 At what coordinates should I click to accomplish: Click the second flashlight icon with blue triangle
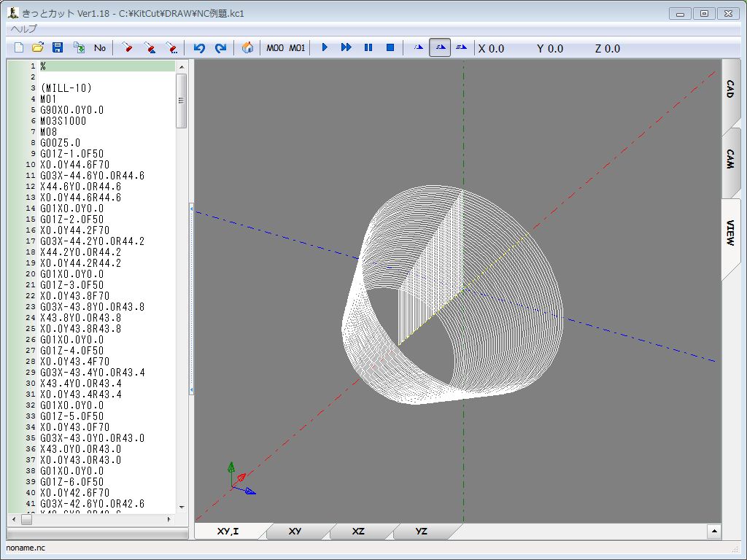(150, 47)
